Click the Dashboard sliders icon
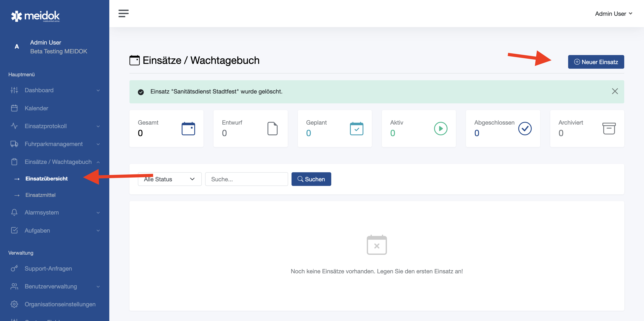Viewport: 644px width, 321px height. tap(14, 90)
